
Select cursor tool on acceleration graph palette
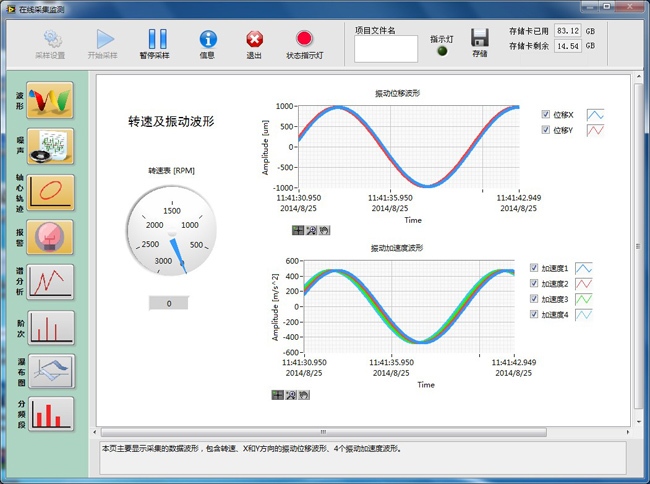(277, 395)
